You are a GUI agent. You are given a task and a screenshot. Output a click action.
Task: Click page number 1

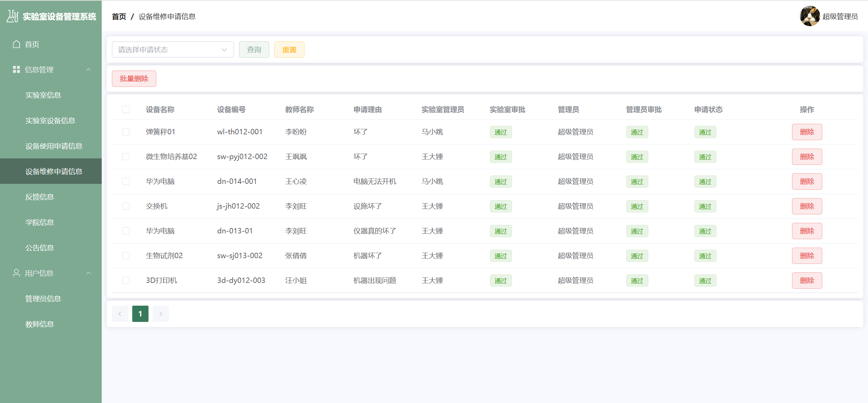[140, 314]
